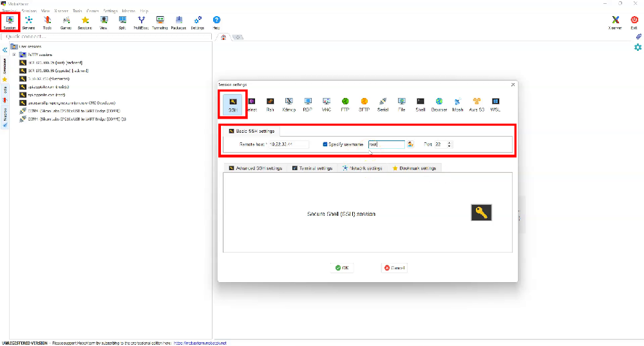
Task: Focus the Quick connect search box
Action: click(108, 37)
